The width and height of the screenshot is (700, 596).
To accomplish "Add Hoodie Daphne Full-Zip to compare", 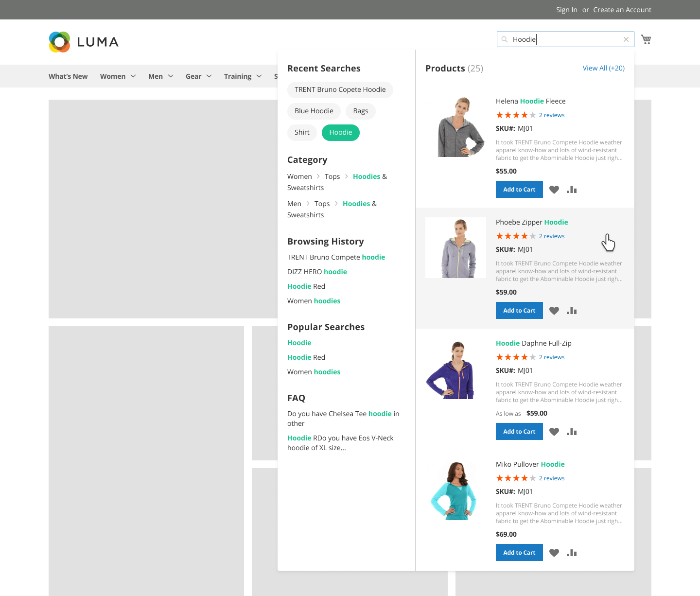I will point(572,432).
